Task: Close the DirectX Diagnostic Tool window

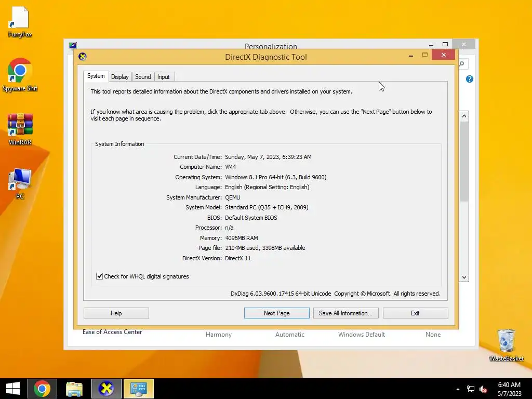Action: coord(444,55)
